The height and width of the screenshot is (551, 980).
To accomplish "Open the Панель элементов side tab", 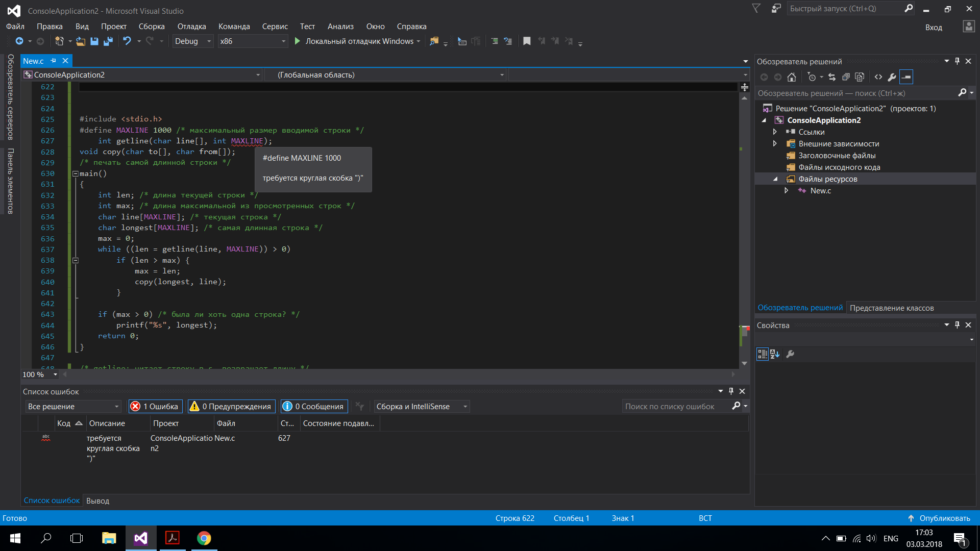I will 10,181.
